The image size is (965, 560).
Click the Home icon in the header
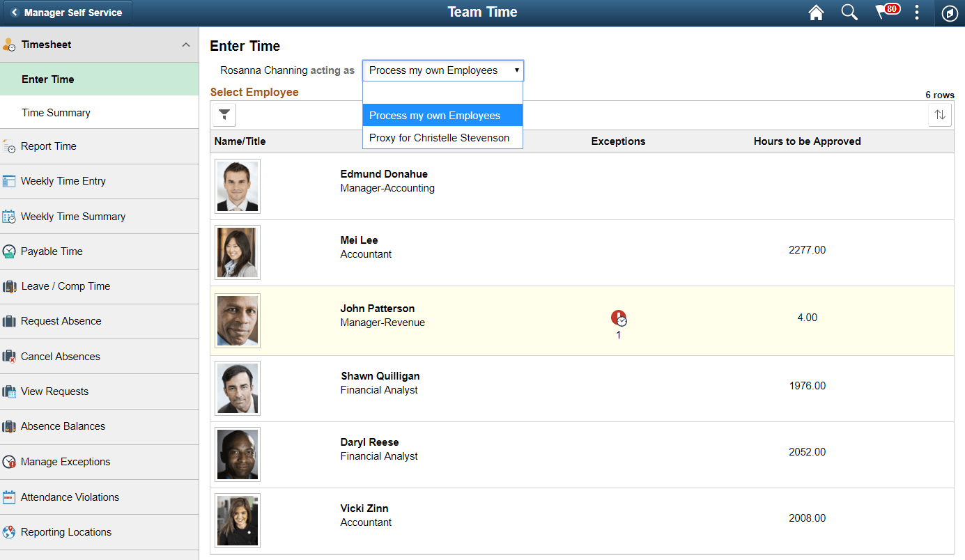pyautogui.click(x=816, y=13)
